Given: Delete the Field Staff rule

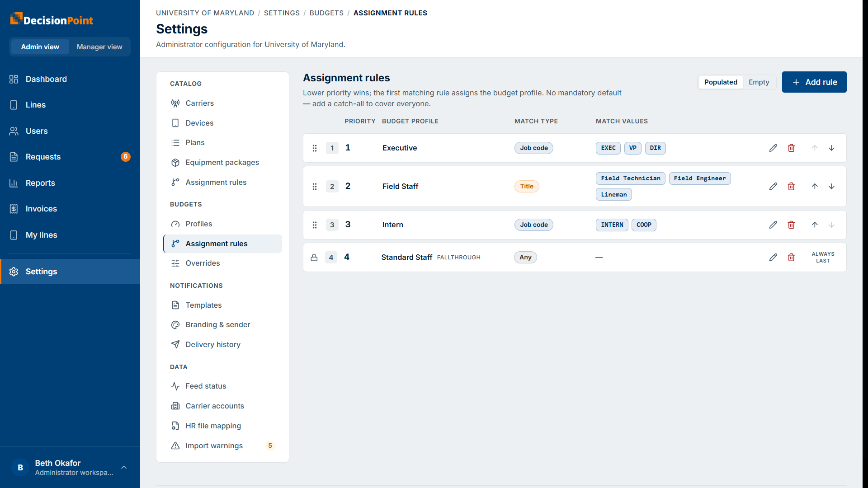Looking at the screenshot, I should point(791,187).
